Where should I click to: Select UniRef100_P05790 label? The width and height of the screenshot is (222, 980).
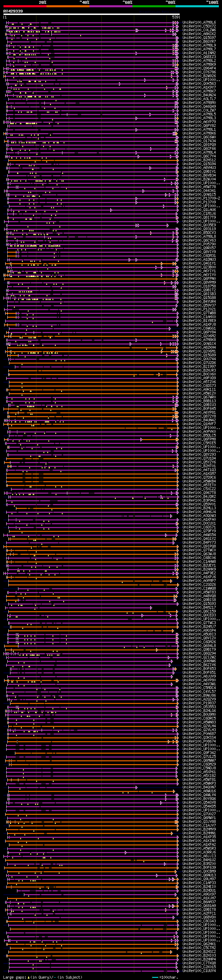[x=199, y=244]
